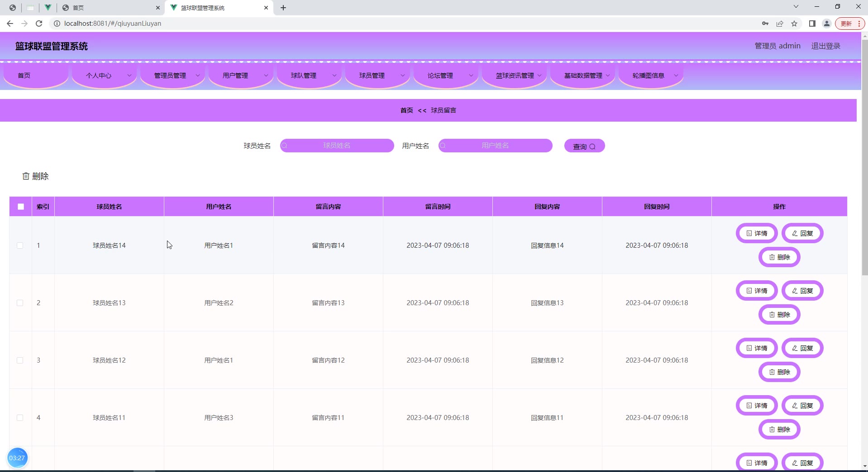
Task: Click 删除 for row 球员姓名11
Action: pos(779,430)
